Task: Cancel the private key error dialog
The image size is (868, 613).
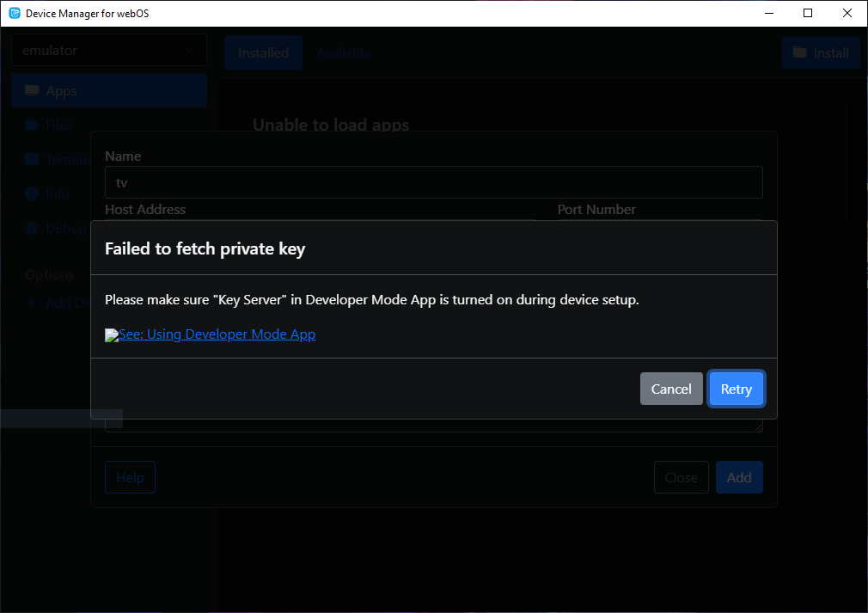Action: pyautogui.click(x=670, y=389)
